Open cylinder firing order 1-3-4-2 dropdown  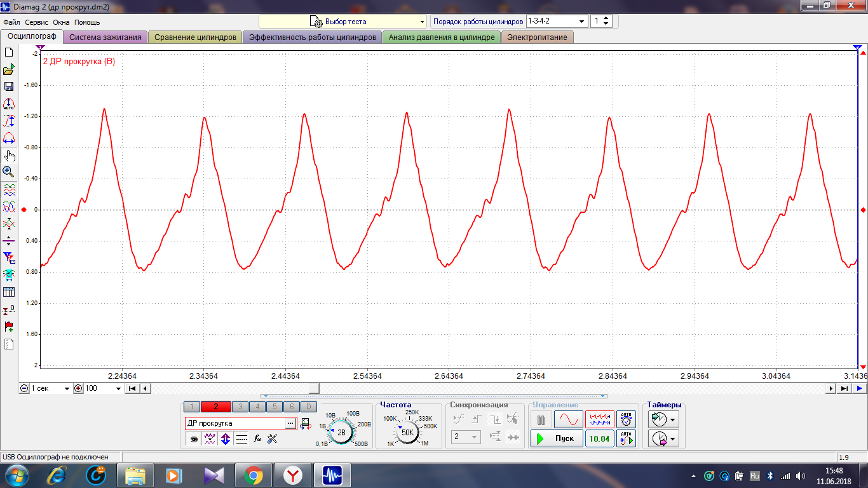coord(557,21)
